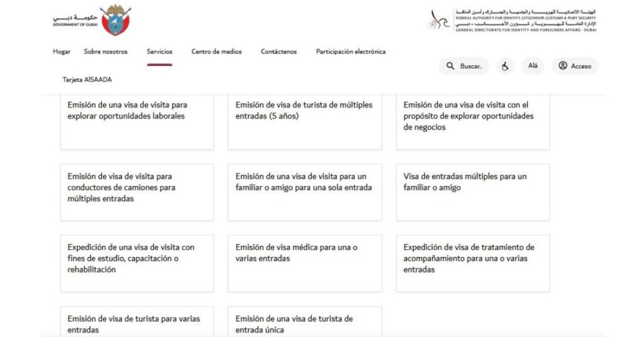Select the Servicios menu tab
644x337 pixels.
[159, 52]
